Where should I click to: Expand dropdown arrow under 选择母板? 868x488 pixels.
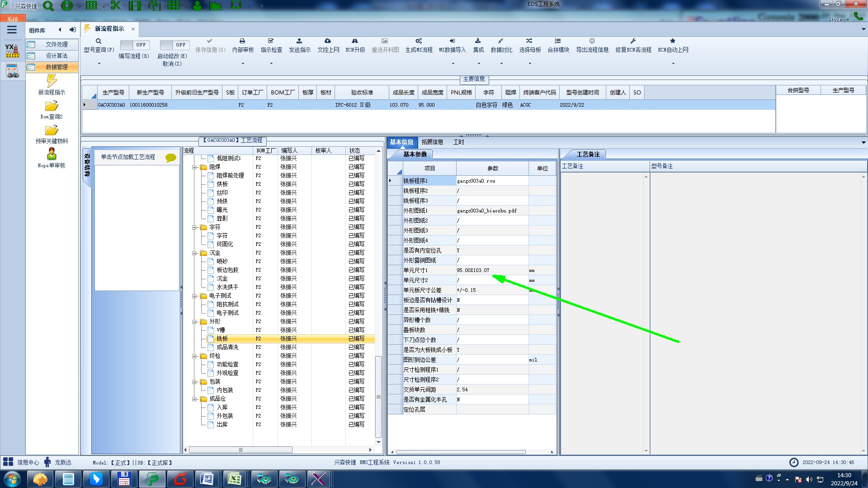click(x=530, y=63)
